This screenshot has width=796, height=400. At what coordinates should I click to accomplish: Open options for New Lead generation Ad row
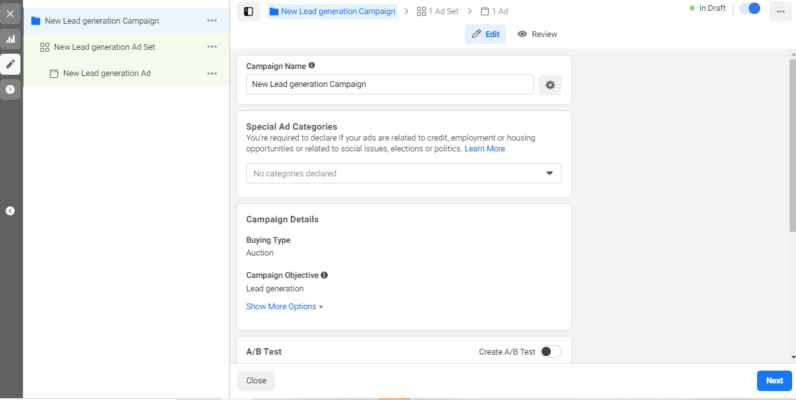(212, 74)
